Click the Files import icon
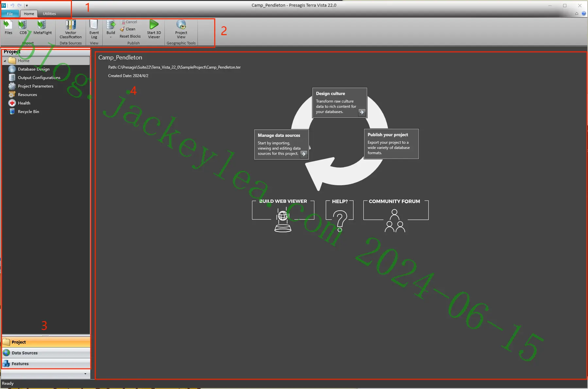The height and width of the screenshot is (389, 588). (8, 27)
